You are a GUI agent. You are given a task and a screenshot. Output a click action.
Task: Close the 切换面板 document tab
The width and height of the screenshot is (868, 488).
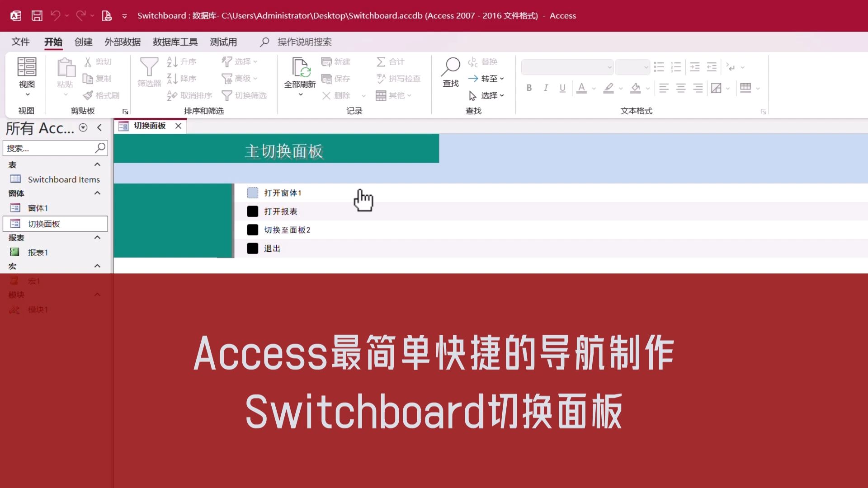tap(179, 126)
